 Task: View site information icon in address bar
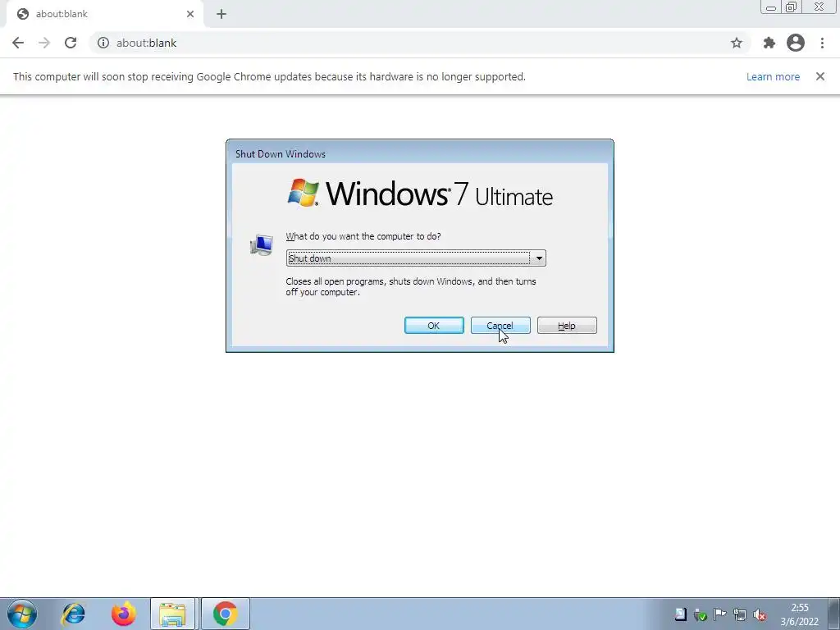click(x=103, y=43)
